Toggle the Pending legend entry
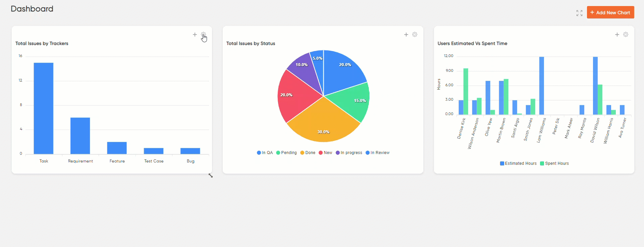Screen dimensions: 644x247 pos(286,153)
